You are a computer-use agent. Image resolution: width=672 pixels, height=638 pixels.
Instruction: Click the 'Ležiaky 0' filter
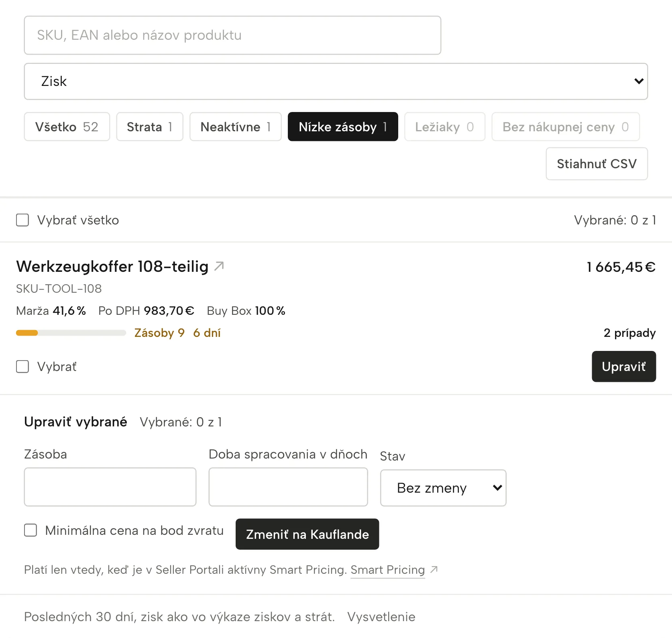coord(445,126)
